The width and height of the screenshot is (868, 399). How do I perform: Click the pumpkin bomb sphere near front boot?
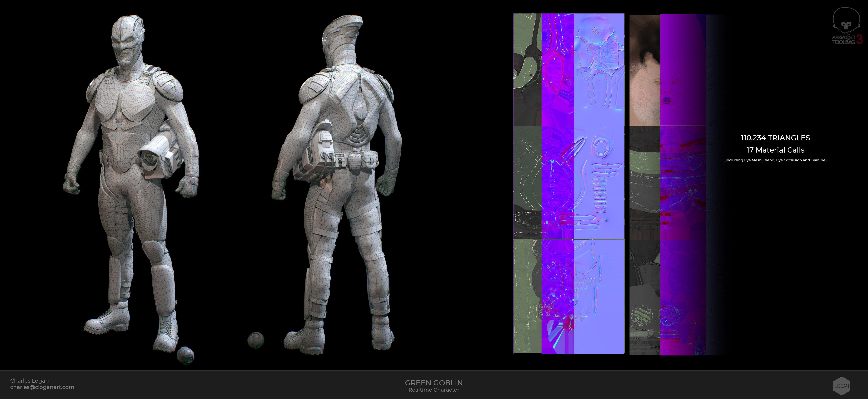tap(185, 355)
